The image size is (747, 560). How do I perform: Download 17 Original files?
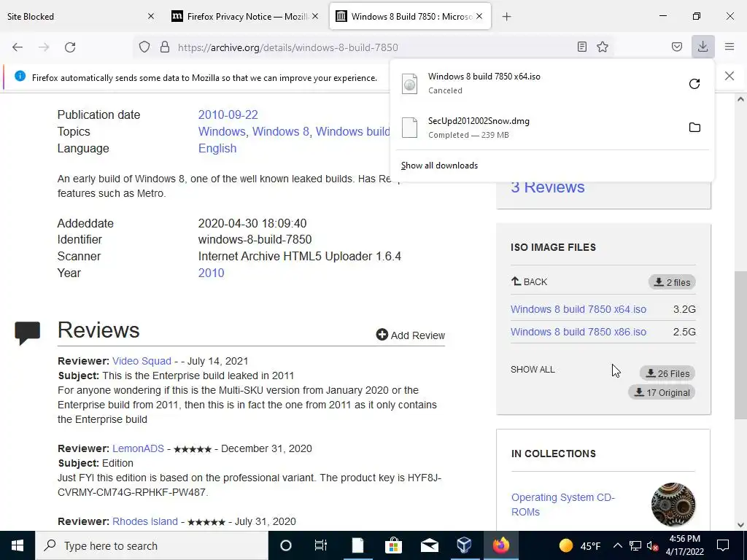[662, 393]
